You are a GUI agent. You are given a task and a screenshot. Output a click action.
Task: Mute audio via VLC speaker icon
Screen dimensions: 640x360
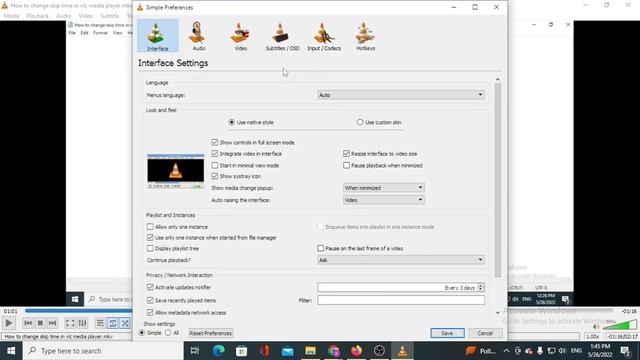pyautogui.click(x=597, y=327)
